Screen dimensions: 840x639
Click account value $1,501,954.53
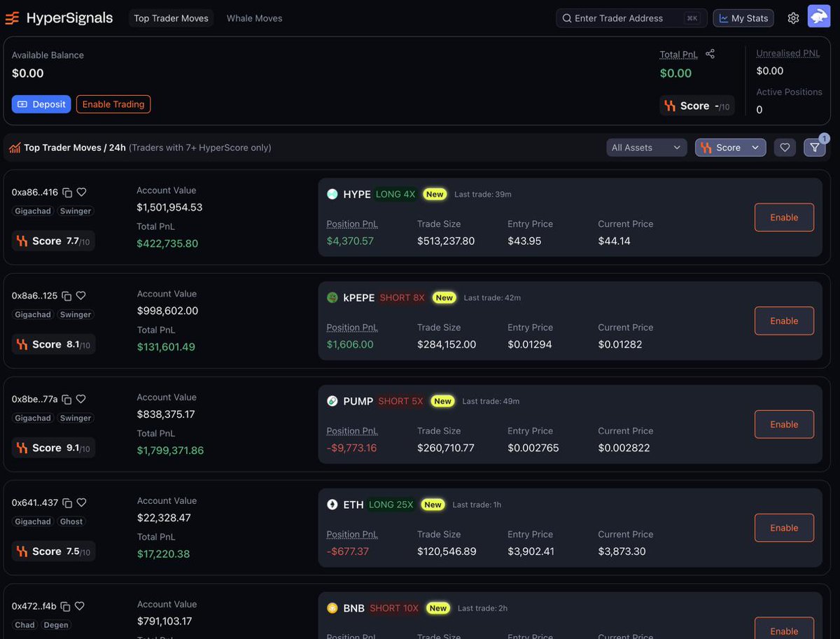[x=169, y=207]
